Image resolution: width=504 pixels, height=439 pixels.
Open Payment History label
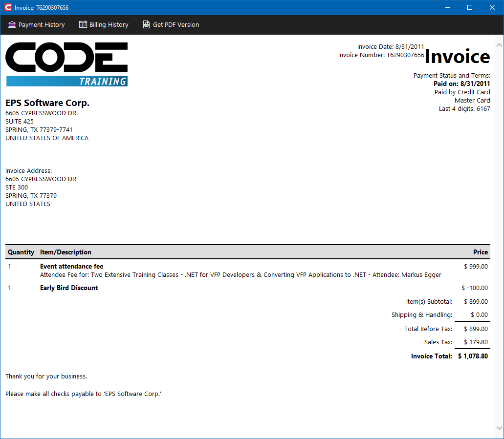point(42,25)
